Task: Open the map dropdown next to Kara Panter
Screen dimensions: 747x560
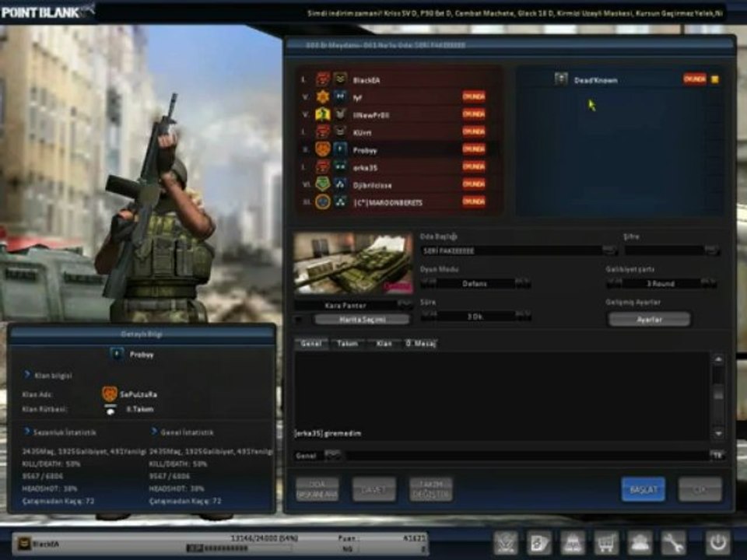Action: coord(404,303)
